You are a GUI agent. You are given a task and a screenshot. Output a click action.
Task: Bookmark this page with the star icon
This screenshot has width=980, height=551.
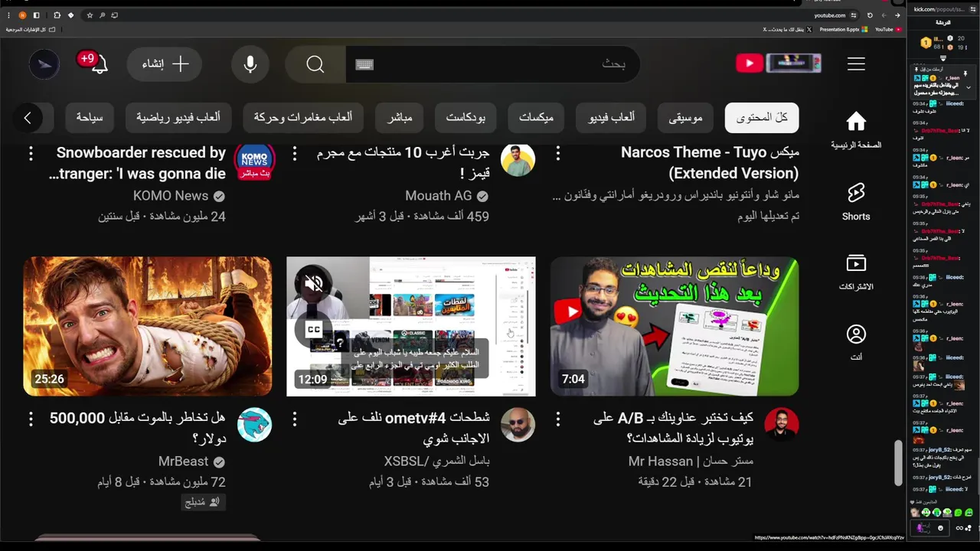pyautogui.click(x=90, y=15)
